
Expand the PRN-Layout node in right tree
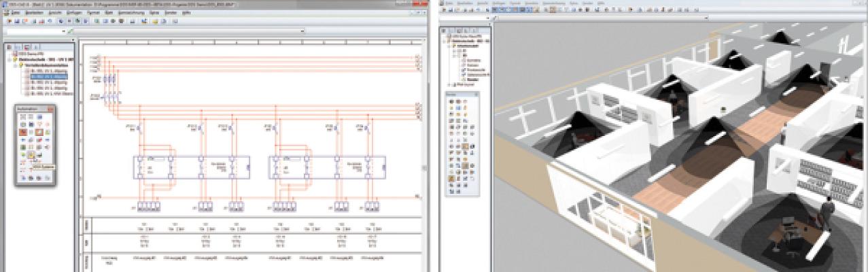[449, 84]
